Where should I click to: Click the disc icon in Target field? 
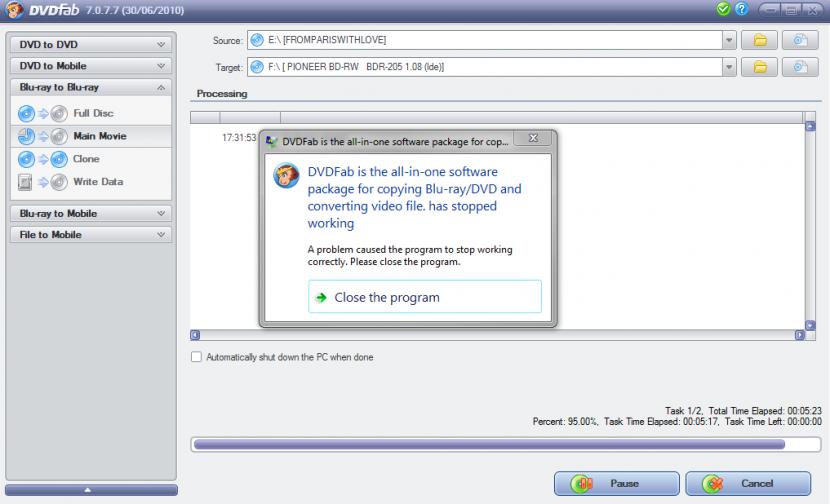257,67
